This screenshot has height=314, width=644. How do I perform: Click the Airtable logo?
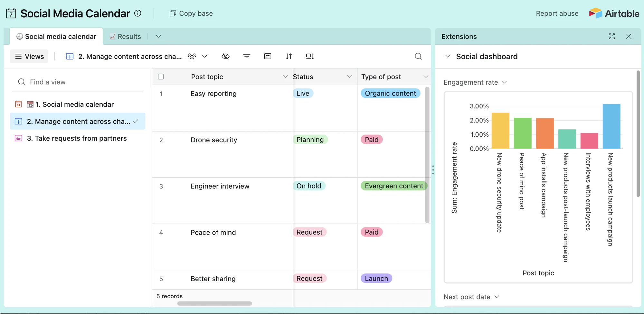coord(614,13)
